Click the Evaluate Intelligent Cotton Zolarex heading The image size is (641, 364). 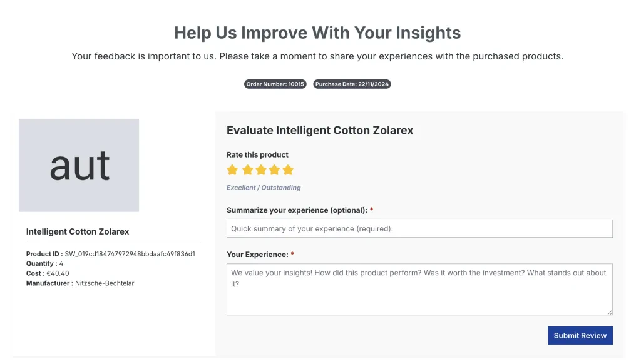[320, 130]
